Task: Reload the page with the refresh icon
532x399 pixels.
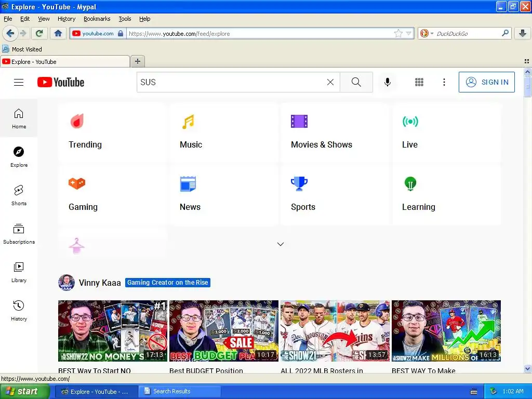Action: coord(39,33)
